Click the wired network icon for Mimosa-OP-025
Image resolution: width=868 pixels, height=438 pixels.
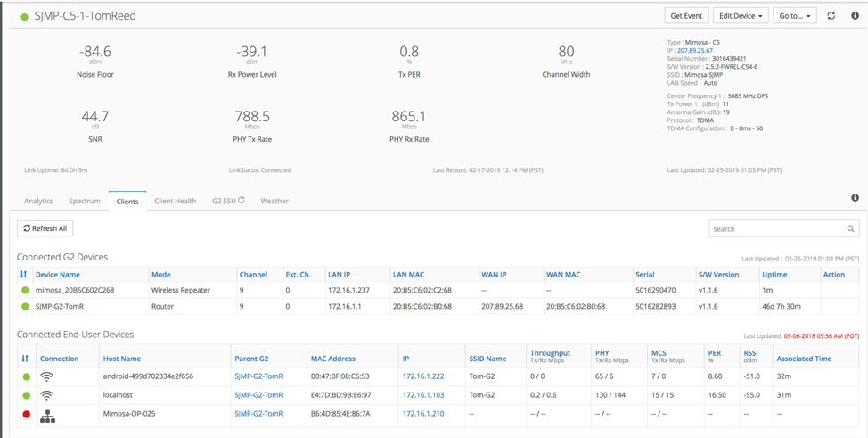pos(47,414)
